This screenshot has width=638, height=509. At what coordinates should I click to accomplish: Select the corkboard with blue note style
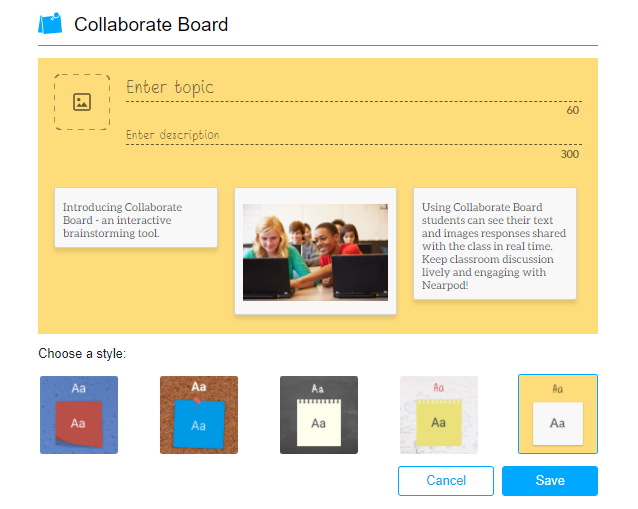[x=199, y=415]
